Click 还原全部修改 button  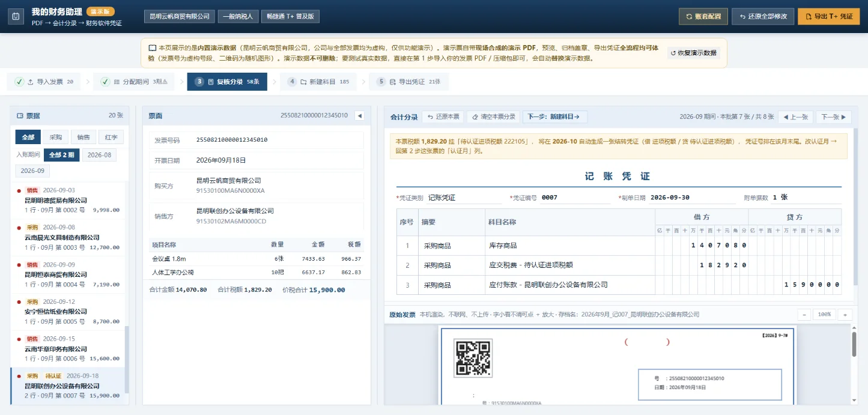click(763, 16)
